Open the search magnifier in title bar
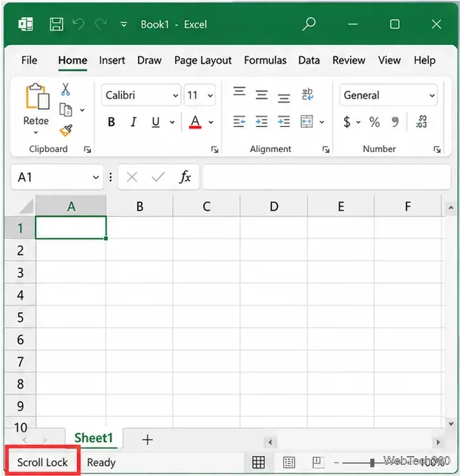This screenshot has width=460, height=476. tap(309, 24)
